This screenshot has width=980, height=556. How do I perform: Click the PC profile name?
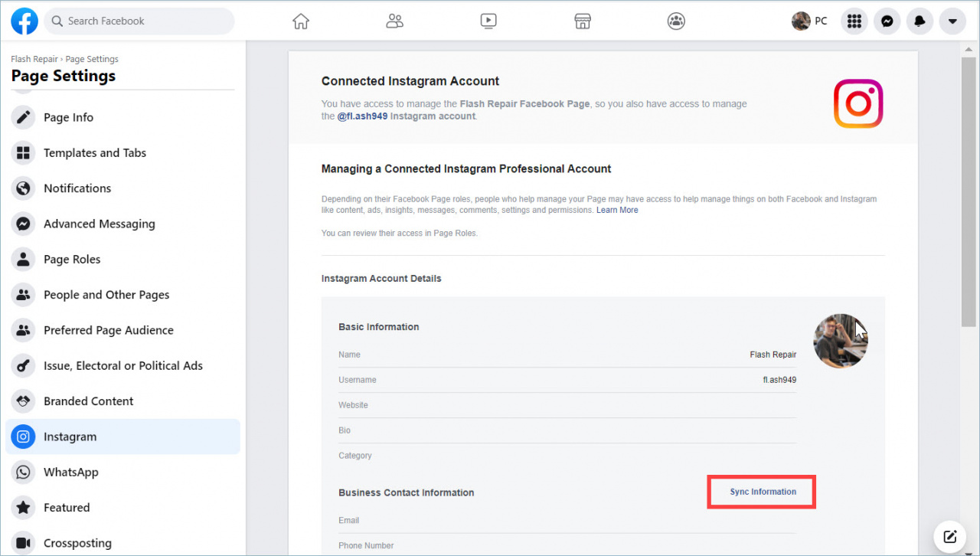click(x=821, y=21)
